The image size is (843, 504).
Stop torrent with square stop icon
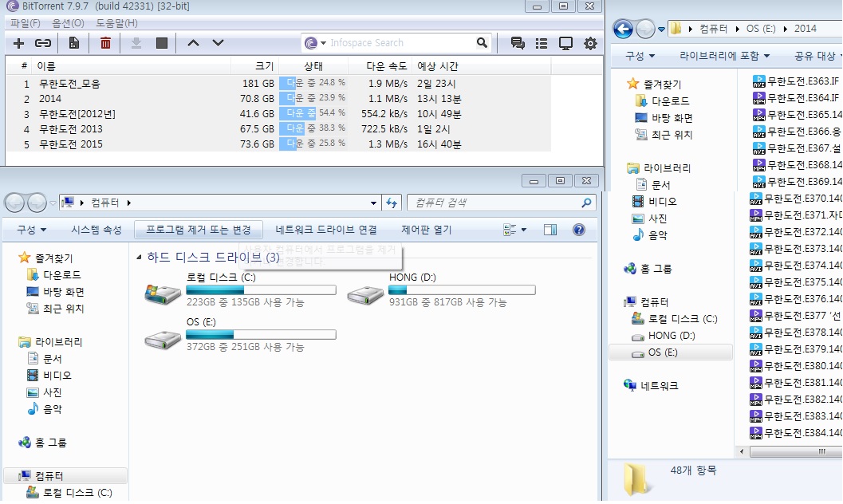162,43
